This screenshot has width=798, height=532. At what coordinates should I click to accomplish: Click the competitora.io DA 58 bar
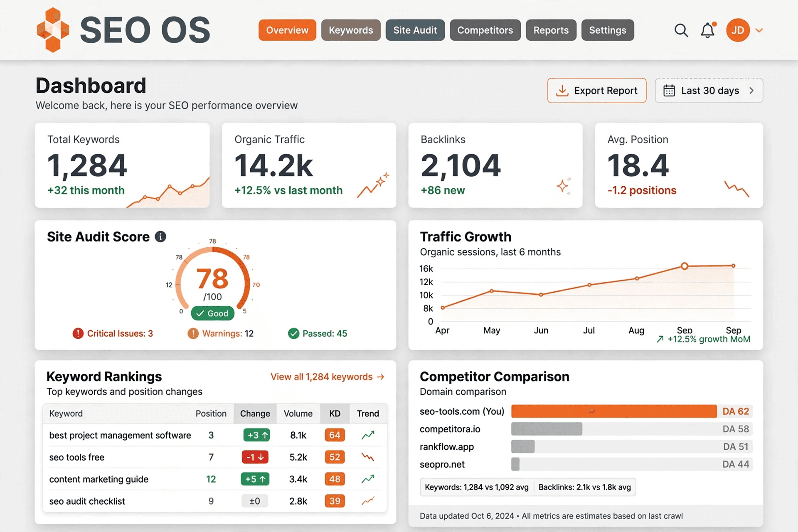click(x=547, y=429)
